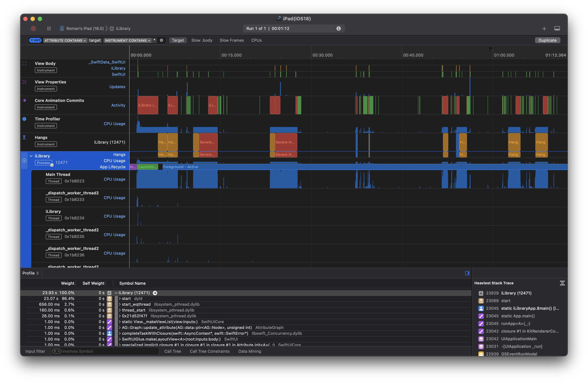Screen dimensions: 588x383
Task: Expand the thread_start row
Action: [120, 310]
